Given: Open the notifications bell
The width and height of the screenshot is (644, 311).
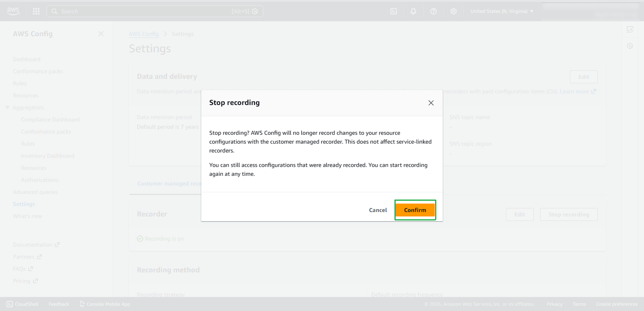Looking at the screenshot, I should [413, 11].
